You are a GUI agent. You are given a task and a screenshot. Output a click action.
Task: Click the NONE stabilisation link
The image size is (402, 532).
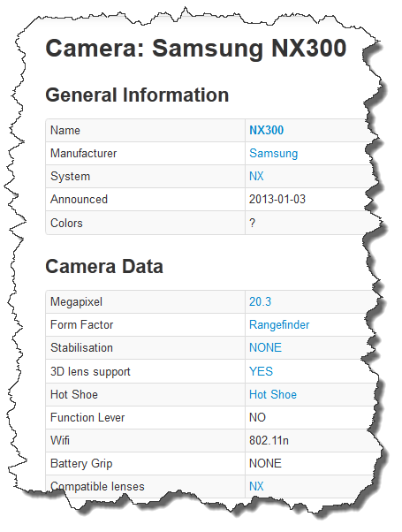(x=265, y=348)
